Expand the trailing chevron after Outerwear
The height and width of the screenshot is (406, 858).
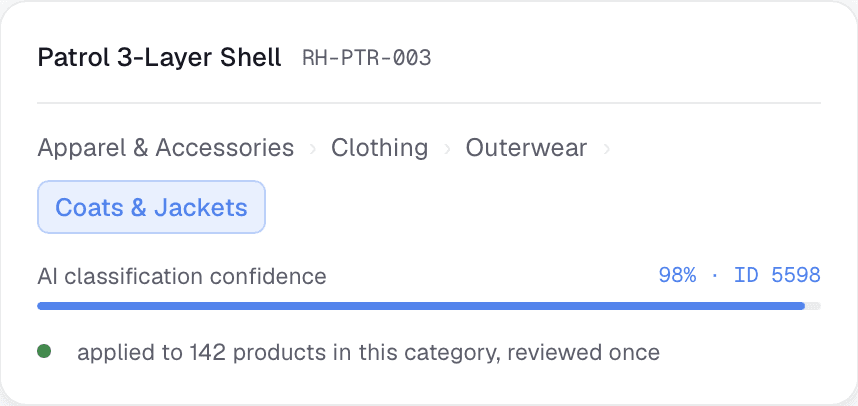pyautogui.click(x=606, y=149)
